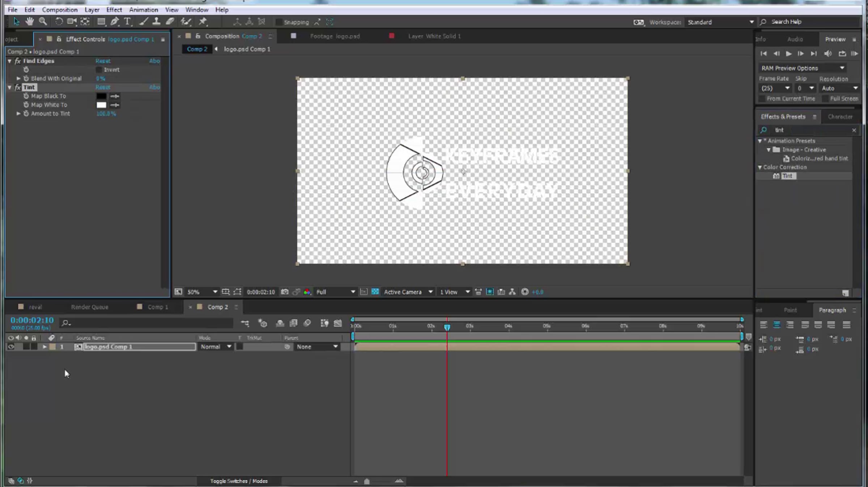Viewport: 868px width, 487px height.
Task: Select the Horizontal Type tool
Action: 127,21
